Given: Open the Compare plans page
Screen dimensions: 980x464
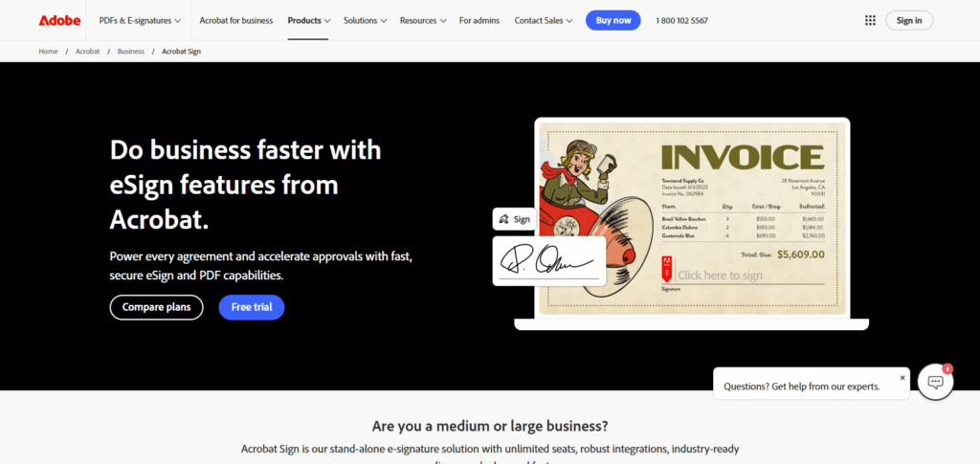Looking at the screenshot, I should (156, 307).
